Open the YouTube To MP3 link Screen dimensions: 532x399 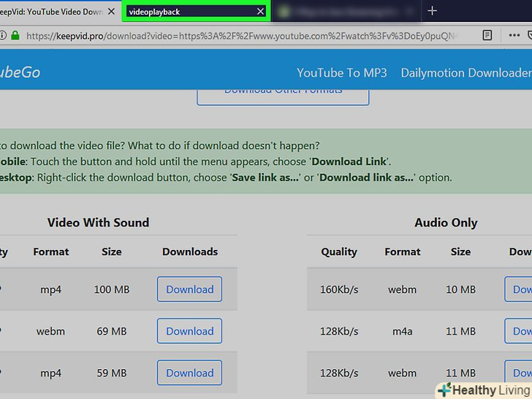[x=341, y=72]
